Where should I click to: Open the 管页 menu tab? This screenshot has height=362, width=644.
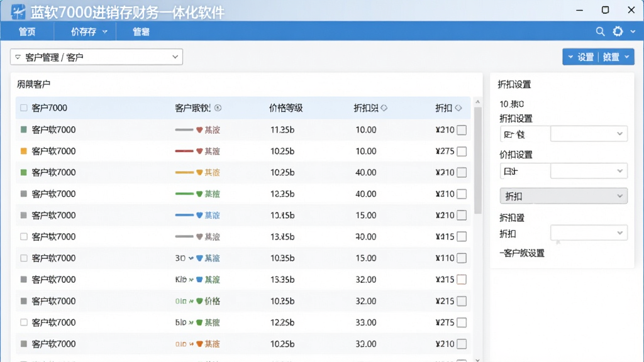pyautogui.click(x=27, y=31)
